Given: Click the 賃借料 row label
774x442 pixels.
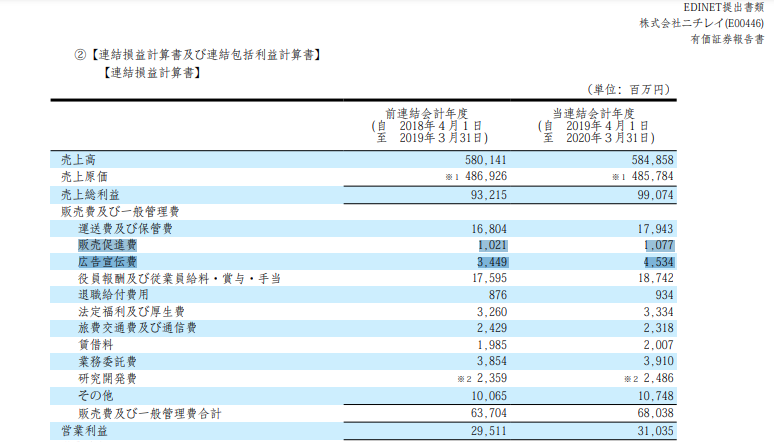Looking at the screenshot, I should click(96, 345).
